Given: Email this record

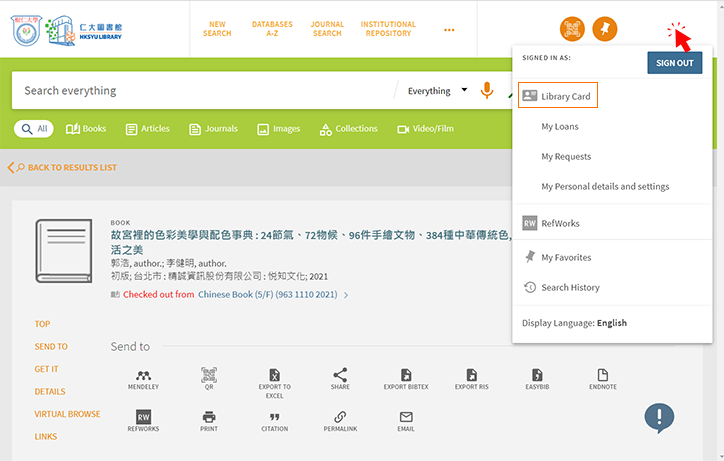Looking at the screenshot, I should click(406, 419).
